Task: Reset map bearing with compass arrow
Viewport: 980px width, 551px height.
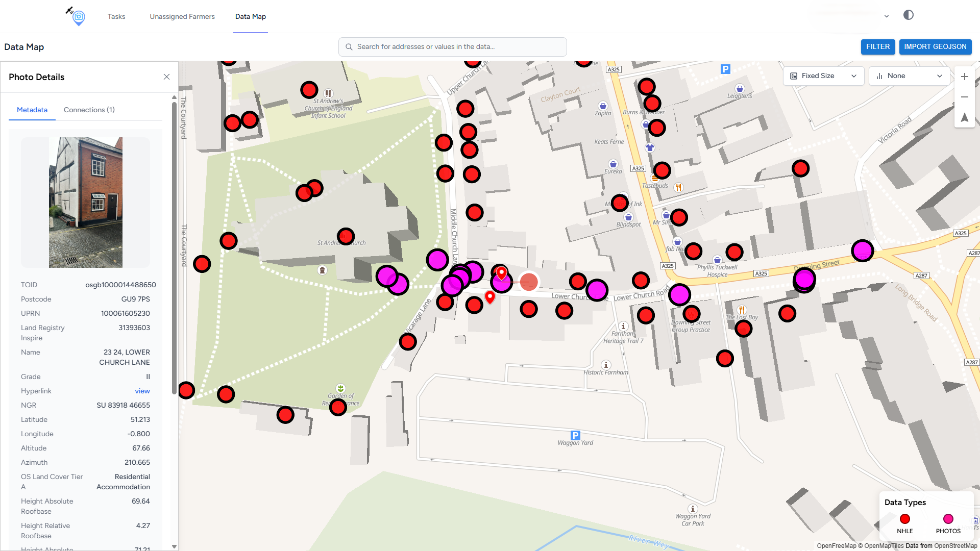Action: coord(964,117)
